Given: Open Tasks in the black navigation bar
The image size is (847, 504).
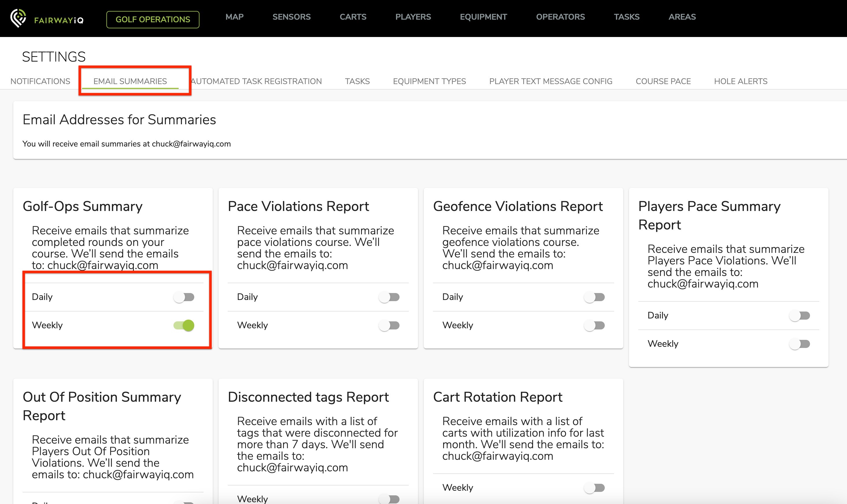Looking at the screenshot, I should click(x=627, y=17).
